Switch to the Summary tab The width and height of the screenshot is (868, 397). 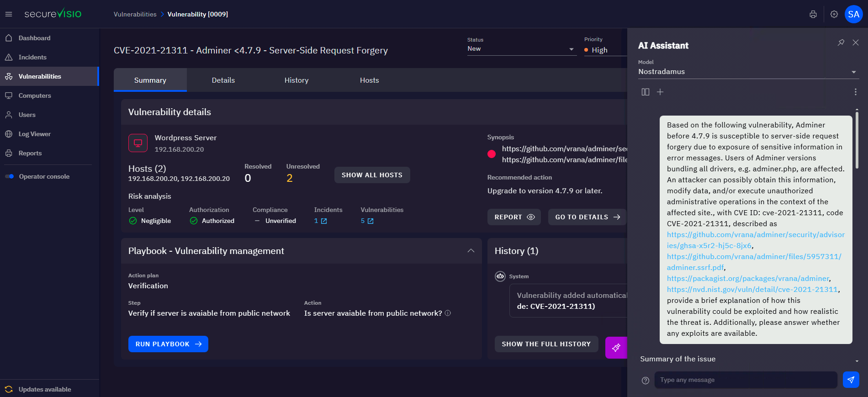(150, 80)
